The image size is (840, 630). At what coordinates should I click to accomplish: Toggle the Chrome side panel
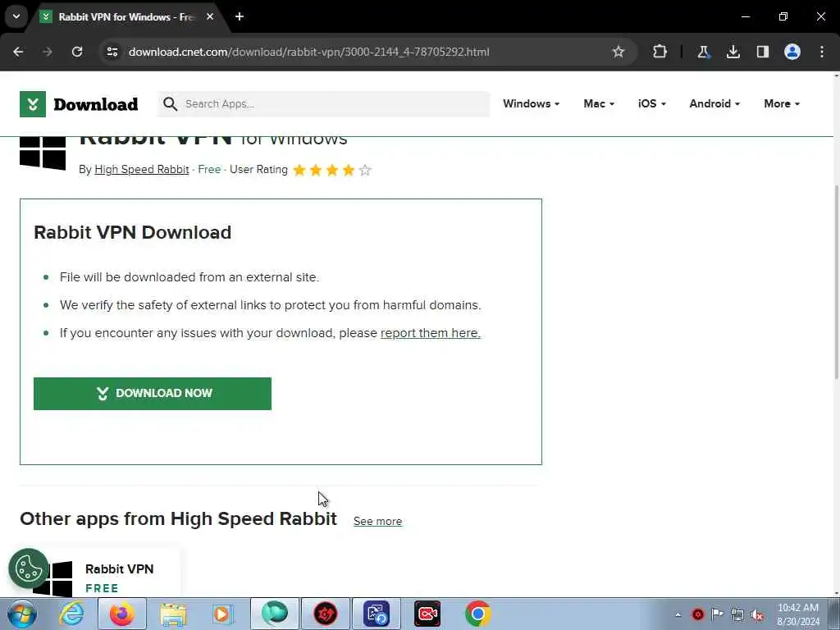763,52
